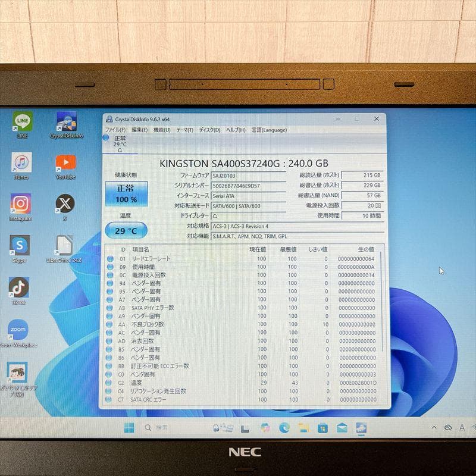Viewport: 476px width, 476px height.
Task: Open the LINE desktop shortcut
Action: click(22, 125)
